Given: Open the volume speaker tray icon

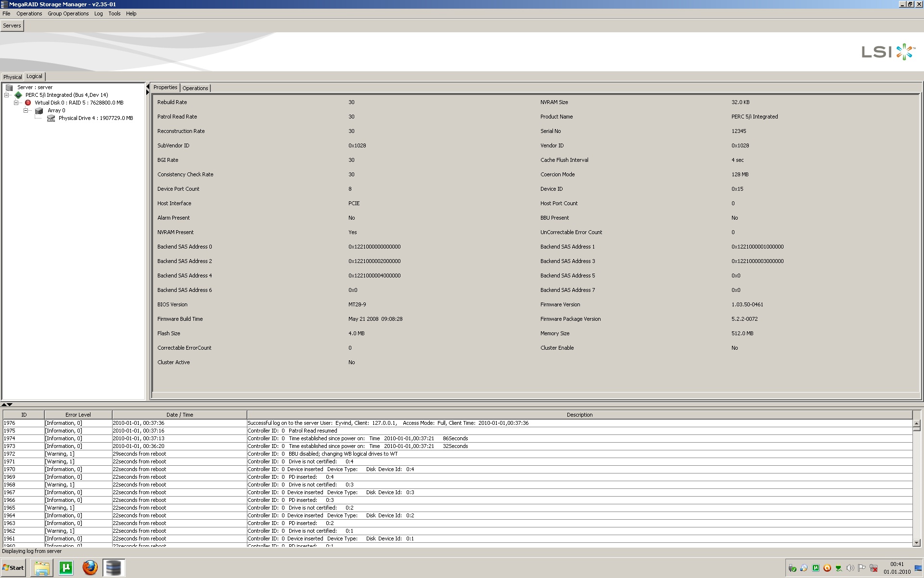Looking at the screenshot, I should [850, 568].
